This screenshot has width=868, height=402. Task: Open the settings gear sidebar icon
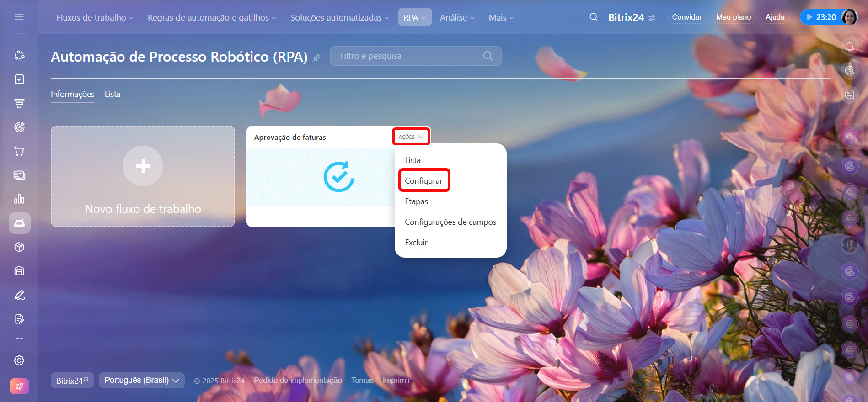point(19,360)
